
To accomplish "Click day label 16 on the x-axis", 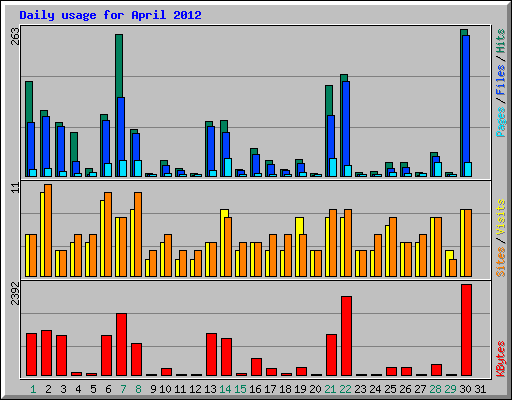I will 255,389.
